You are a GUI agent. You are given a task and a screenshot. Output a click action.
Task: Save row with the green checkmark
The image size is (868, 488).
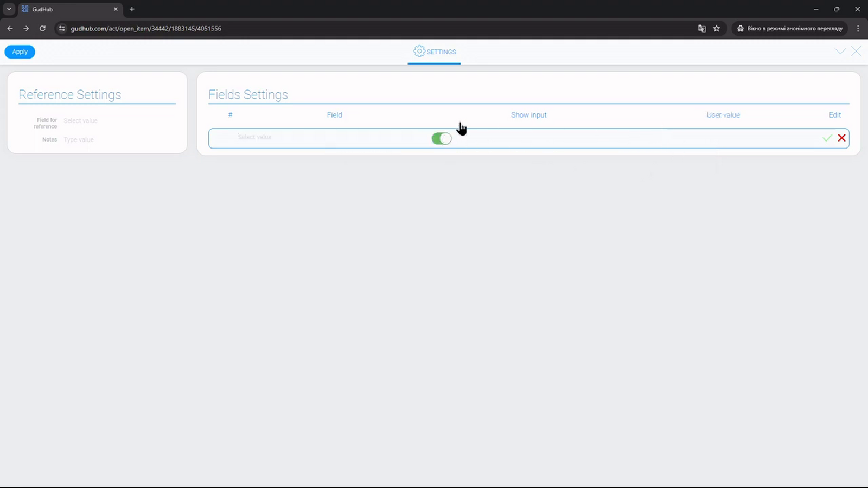827,138
